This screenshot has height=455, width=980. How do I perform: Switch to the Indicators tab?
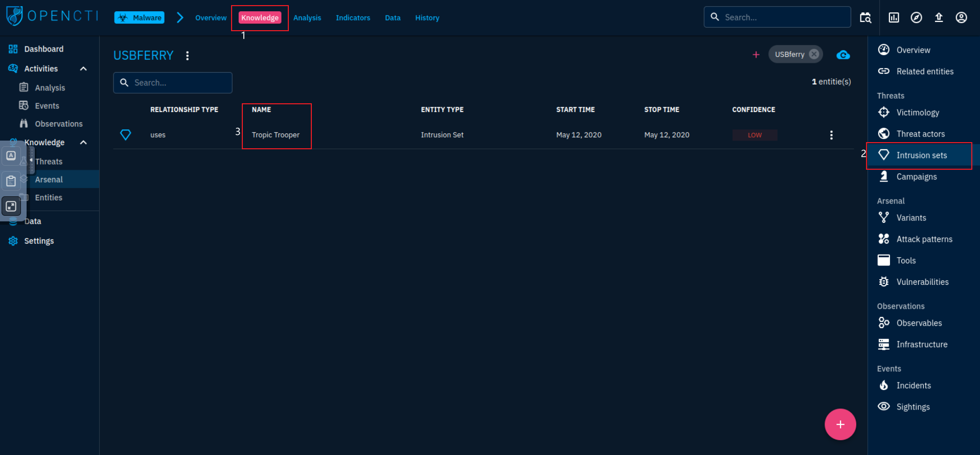tap(353, 17)
